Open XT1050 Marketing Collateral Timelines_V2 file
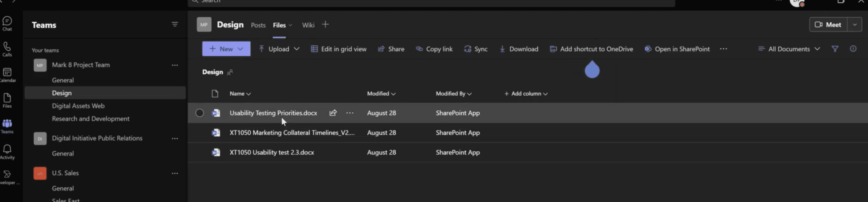Screen dimensions: 868x202 tap(292, 133)
